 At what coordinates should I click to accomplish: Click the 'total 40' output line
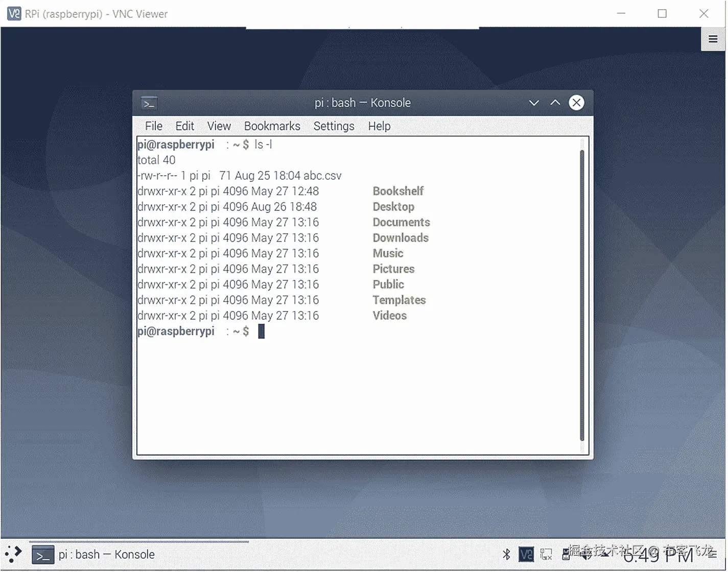coord(156,160)
